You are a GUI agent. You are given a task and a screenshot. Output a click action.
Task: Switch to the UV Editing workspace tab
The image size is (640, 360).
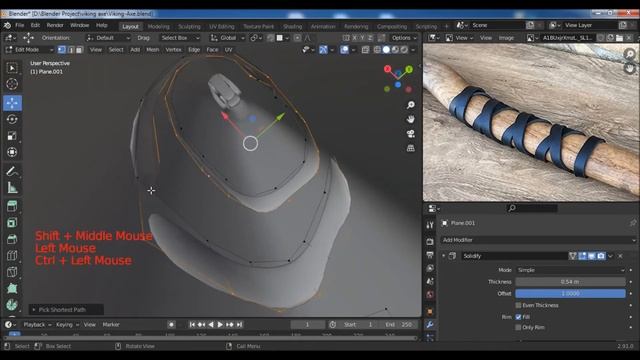[222, 27]
